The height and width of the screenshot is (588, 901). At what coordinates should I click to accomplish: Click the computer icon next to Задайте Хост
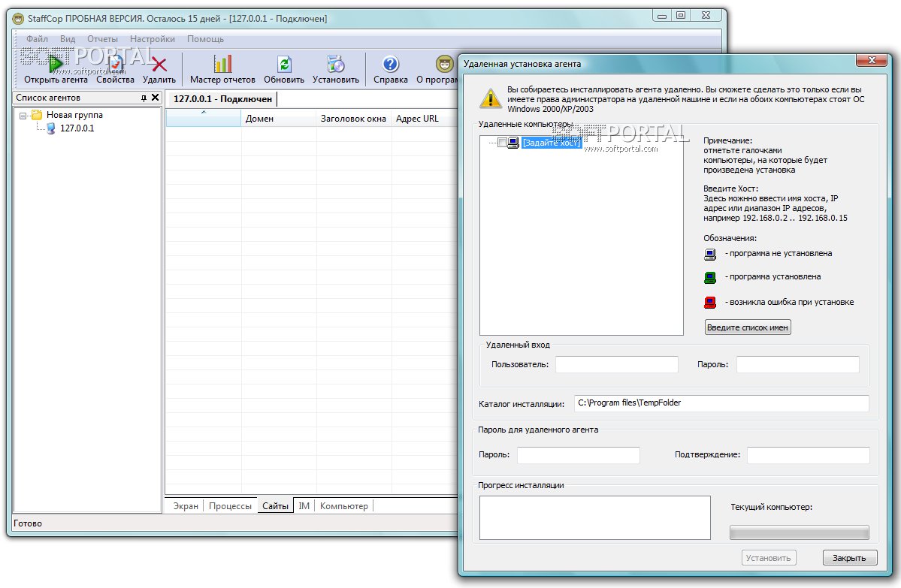coord(513,143)
